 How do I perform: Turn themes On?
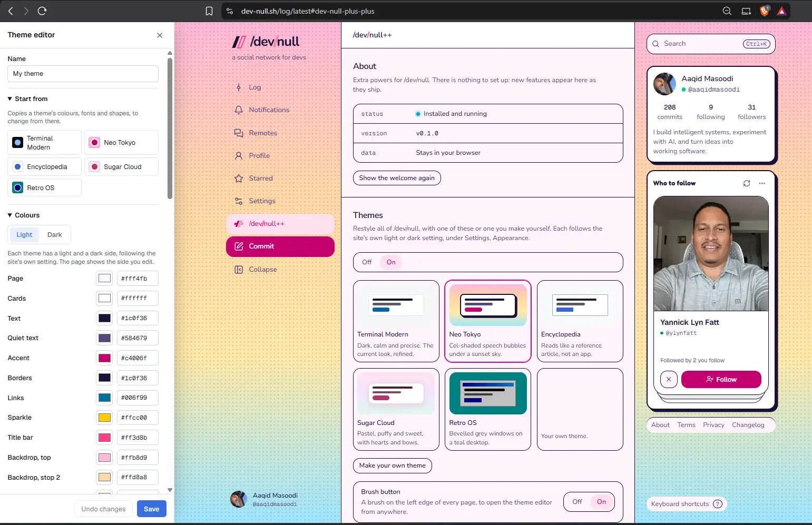point(391,262)
